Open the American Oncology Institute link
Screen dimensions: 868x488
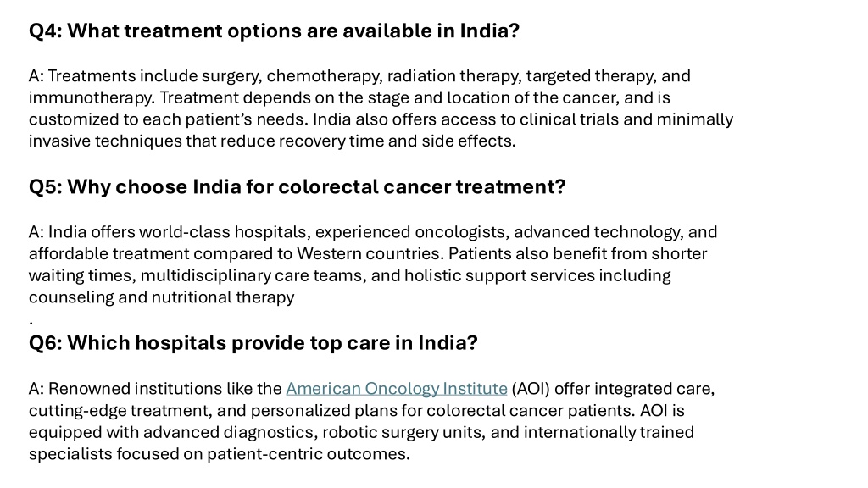397,389
